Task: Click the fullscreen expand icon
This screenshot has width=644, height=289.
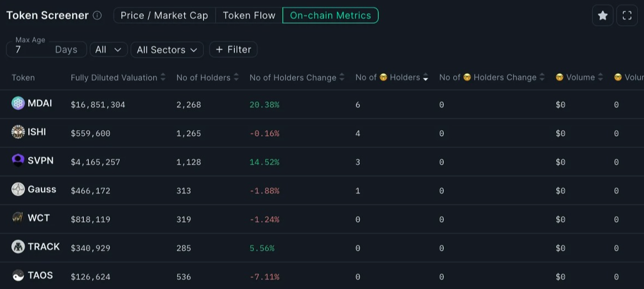Action: coord(627,15)
